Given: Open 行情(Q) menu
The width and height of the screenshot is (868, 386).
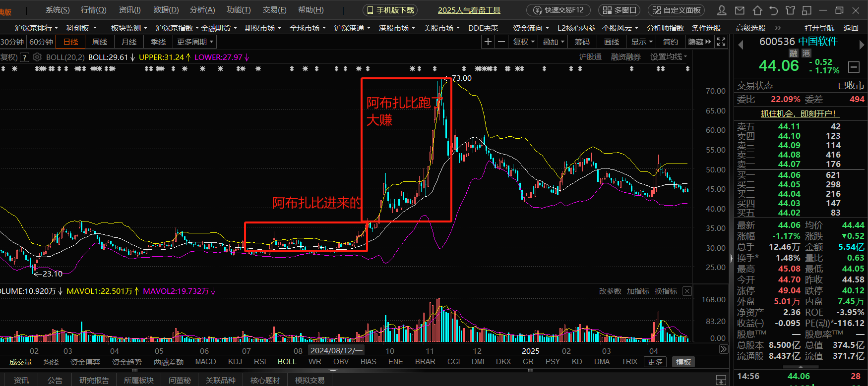Looking at the screenshot, I should click(93, 10).
